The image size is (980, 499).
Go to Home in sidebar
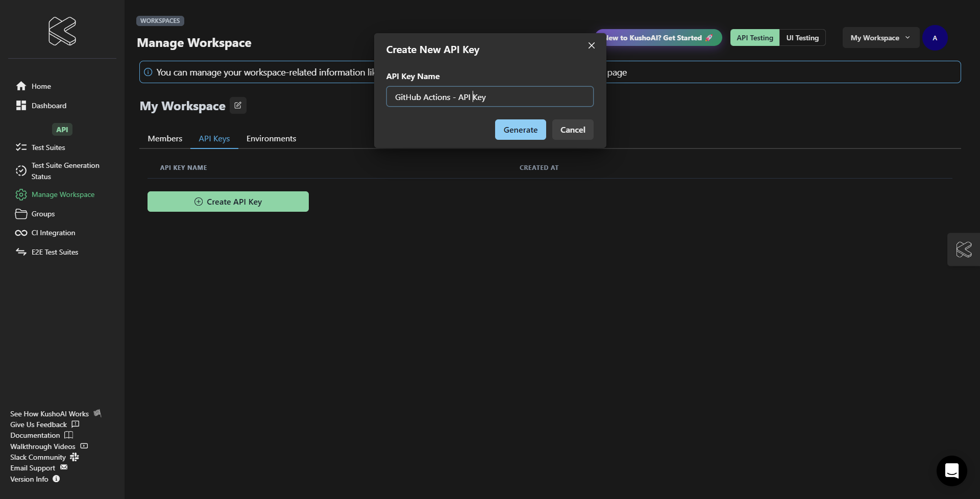point(41,86)
